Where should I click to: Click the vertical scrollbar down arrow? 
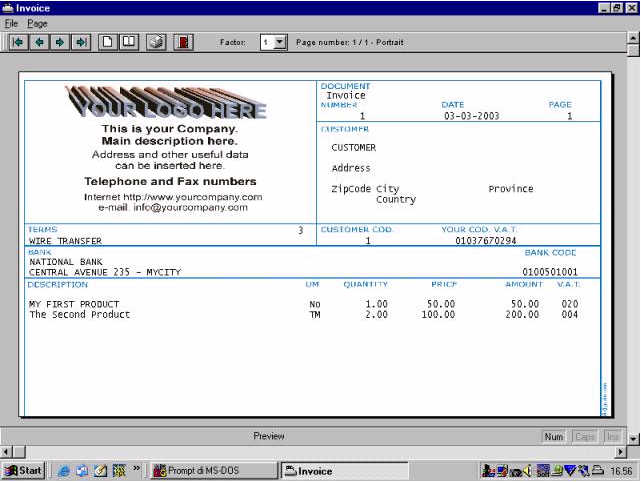click(633, 439)
